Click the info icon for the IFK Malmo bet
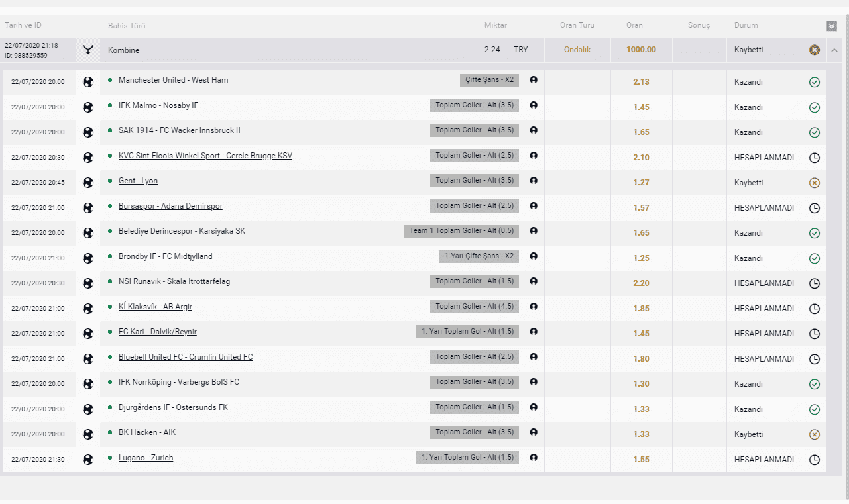Viewport: 849px width, 504px height. pos(534,105)
